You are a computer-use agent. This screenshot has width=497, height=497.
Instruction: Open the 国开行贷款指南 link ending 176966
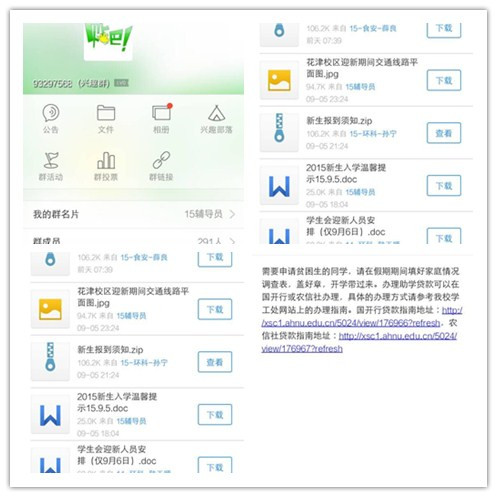point(362,317)
